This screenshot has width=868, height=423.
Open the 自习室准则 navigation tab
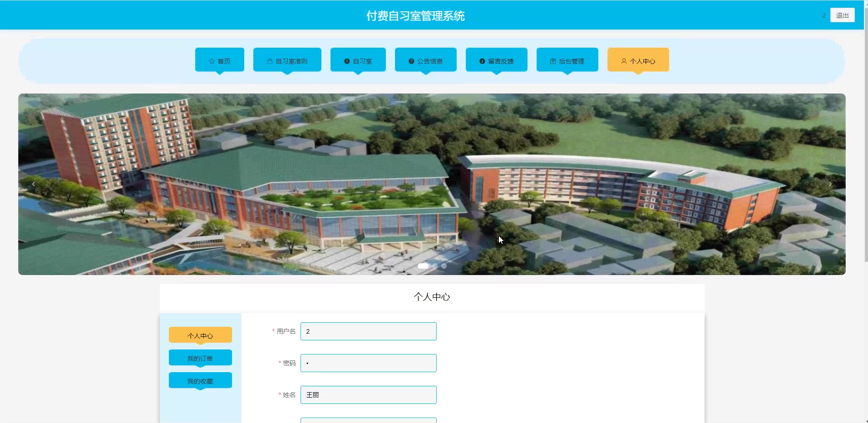pyautogui.click(x=287, y=60)
